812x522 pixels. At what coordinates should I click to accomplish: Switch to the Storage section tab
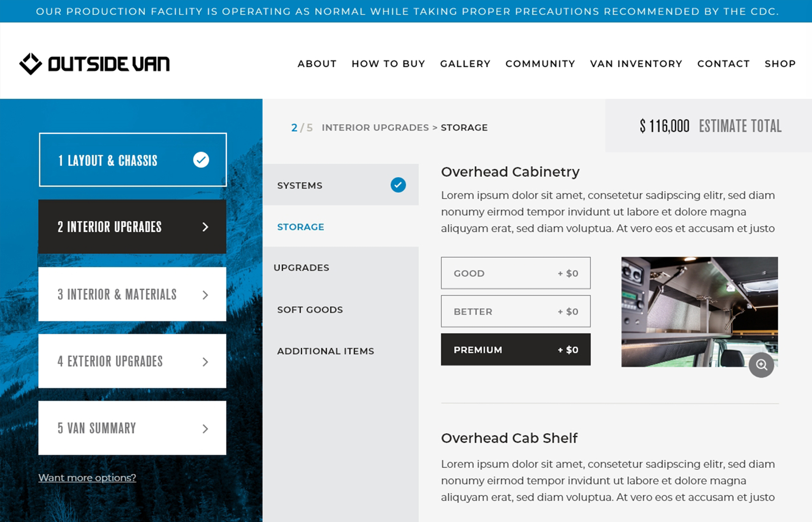pyautogui.click(x=300, y=227)
